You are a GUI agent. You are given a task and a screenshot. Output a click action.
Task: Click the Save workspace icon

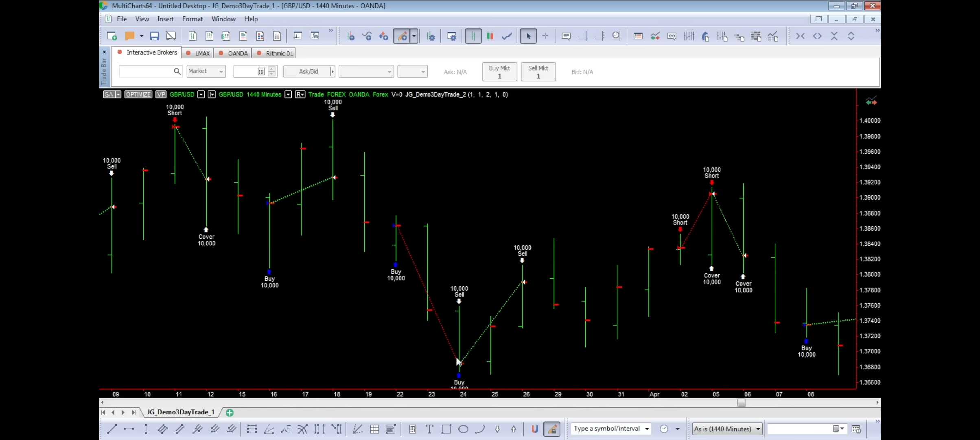click(154, 36)
